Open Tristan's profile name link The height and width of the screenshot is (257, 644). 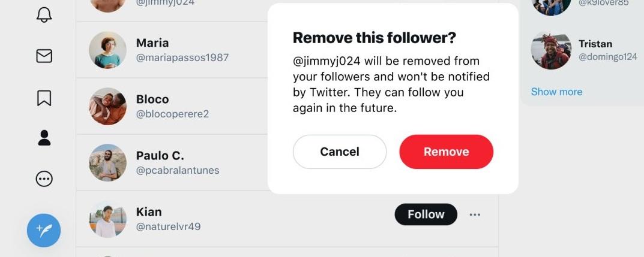click(595, 44)
